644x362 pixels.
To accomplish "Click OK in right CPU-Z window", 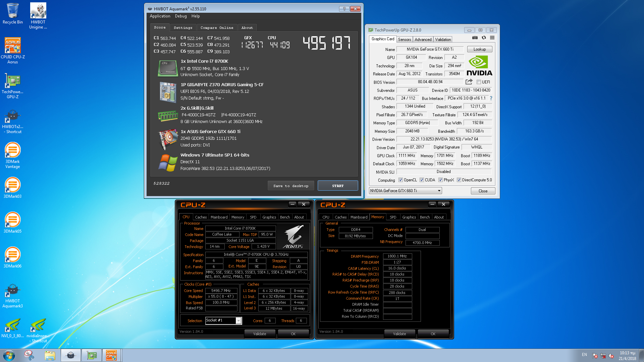I will (x=433, y=334).
